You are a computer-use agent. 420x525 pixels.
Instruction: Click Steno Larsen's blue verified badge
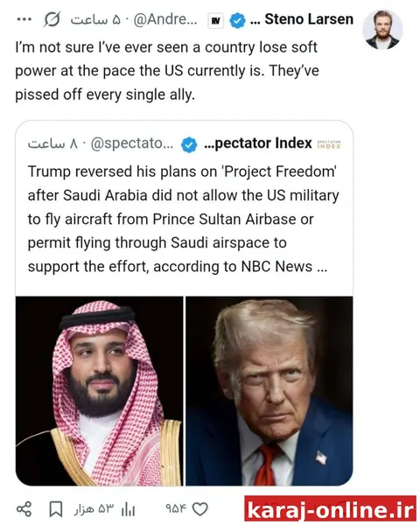click(237, 20)
